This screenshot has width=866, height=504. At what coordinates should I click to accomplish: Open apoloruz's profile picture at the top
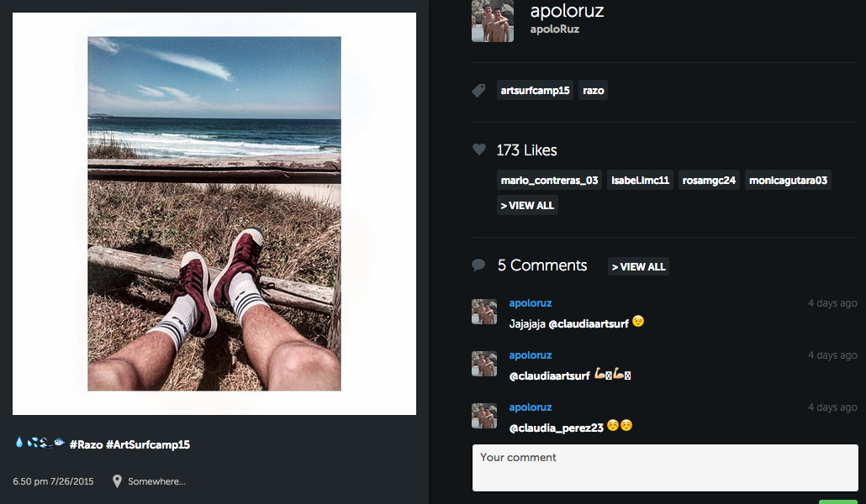[x=492, y=19]
